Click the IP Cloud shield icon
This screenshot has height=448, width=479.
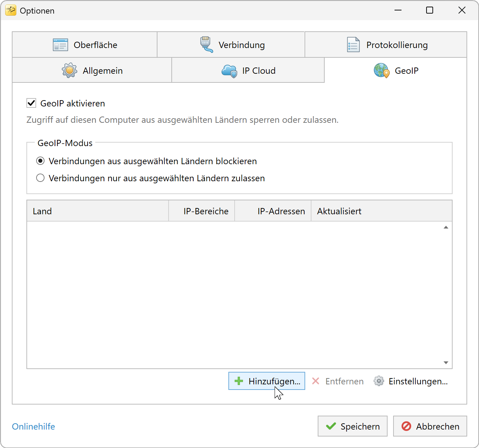pyautogui.click(x=229, y=71)
